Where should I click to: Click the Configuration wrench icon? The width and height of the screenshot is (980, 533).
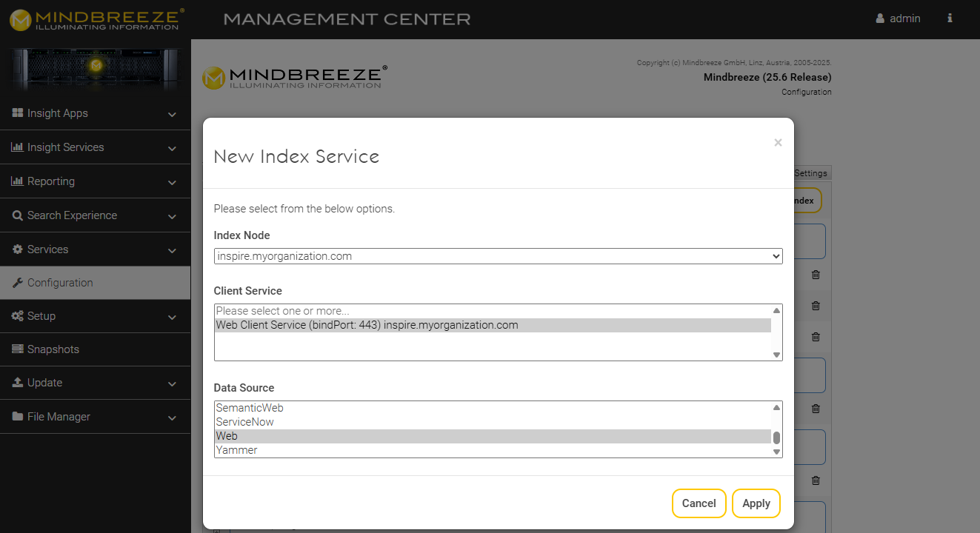18,283
